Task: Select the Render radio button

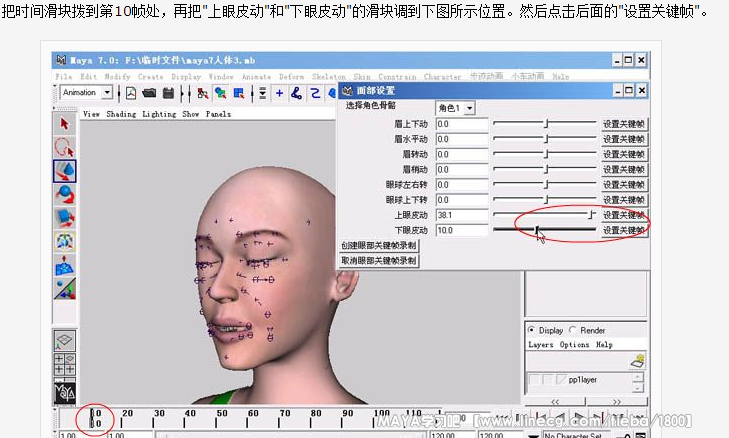Action: (572, 330)
